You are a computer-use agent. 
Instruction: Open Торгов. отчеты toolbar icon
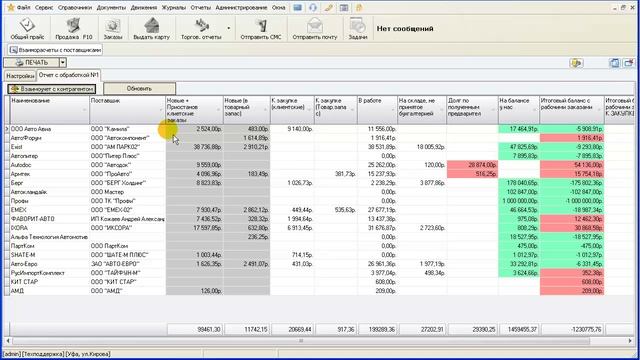tap(201, 29)
